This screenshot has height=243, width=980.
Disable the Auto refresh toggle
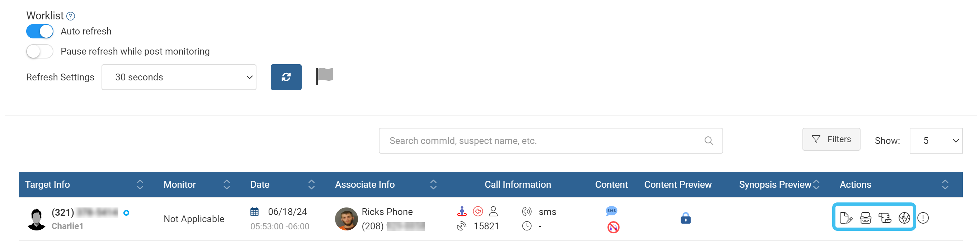coord(39,31)
